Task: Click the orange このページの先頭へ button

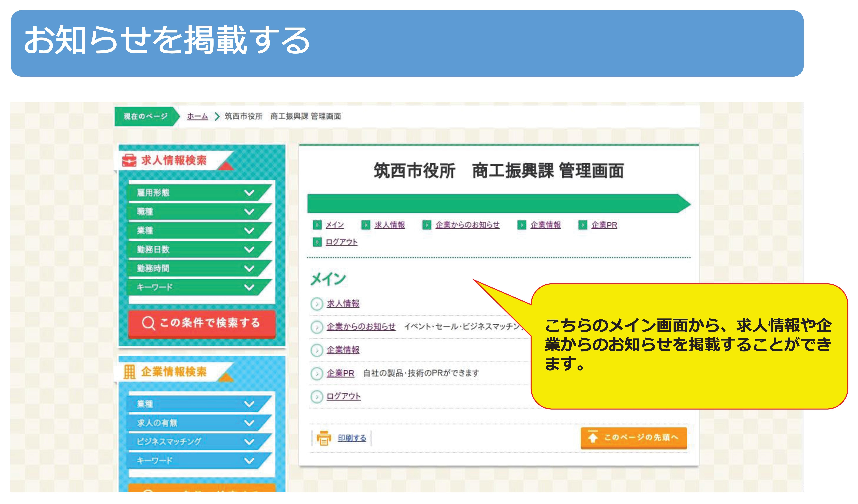Action: 634,438
